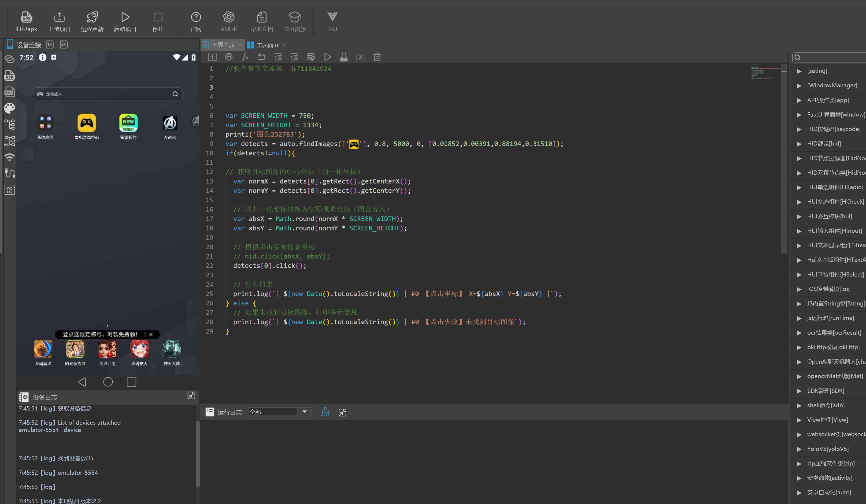Click the 设备连接 phone icon
Screen dimensions: 866x504
pos(10,44)
